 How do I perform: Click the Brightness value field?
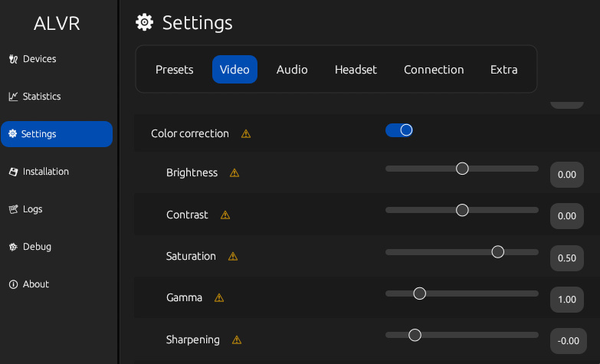coord(567,175)
